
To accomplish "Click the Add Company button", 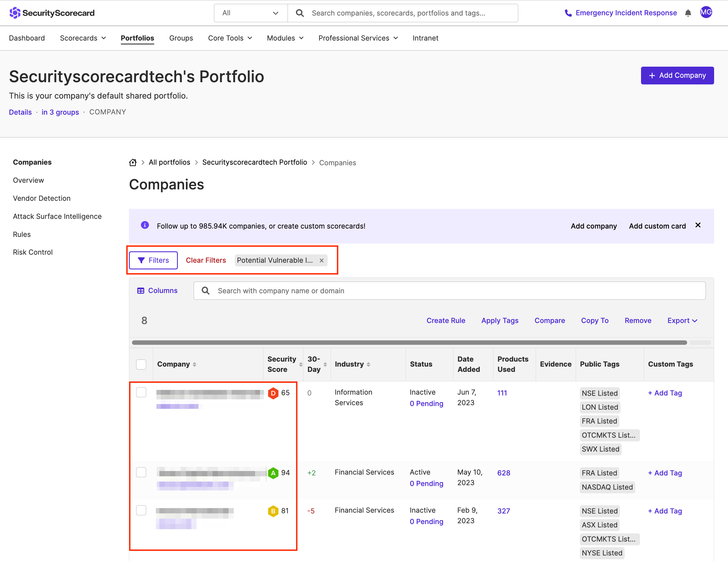I will pyautogui.click(x=677, y=76).
